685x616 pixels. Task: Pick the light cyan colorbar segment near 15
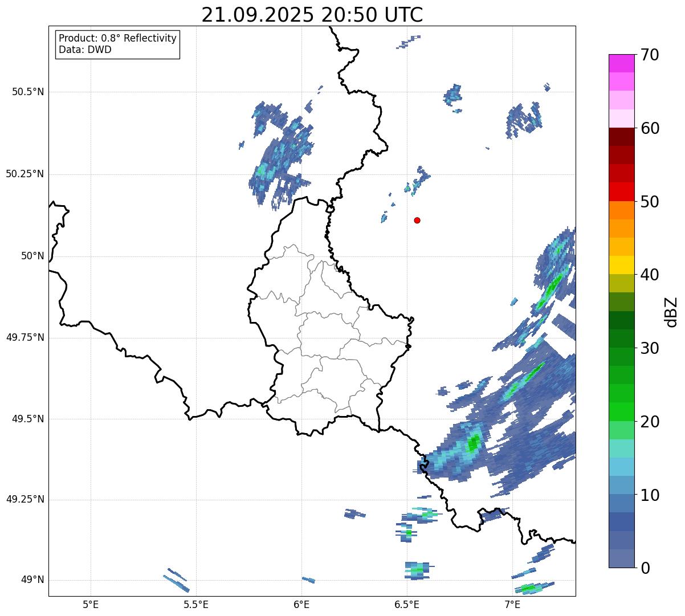[621, 448]
